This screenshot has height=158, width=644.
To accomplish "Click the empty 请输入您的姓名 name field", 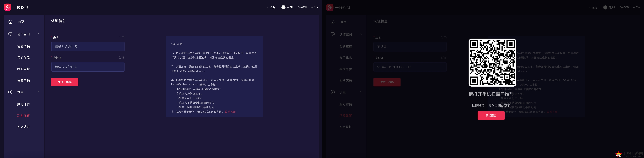I will coord(88,46).
